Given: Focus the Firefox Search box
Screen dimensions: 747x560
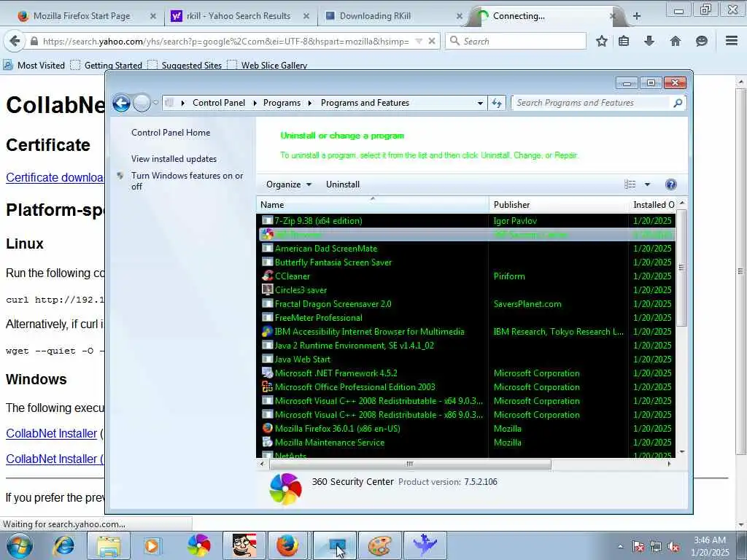Looking at the screenshot, I should [516, 42].
